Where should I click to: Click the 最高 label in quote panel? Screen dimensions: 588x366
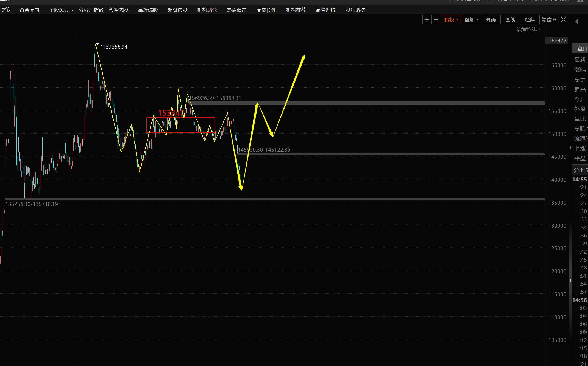coord(580,89)
